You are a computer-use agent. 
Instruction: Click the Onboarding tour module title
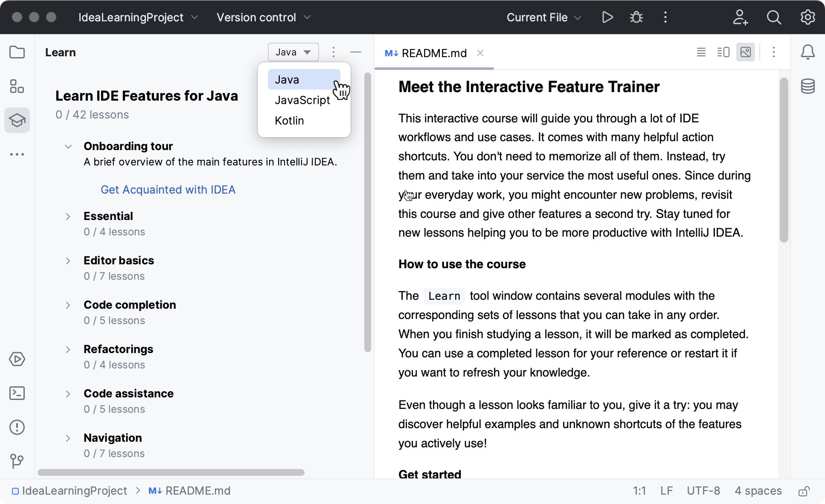tap(128, 146)
